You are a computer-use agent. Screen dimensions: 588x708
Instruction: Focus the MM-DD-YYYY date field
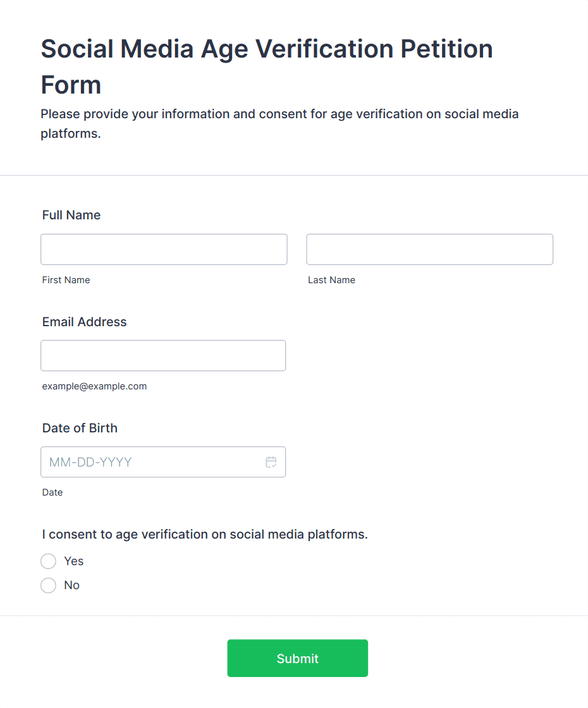tap(152, 462)
